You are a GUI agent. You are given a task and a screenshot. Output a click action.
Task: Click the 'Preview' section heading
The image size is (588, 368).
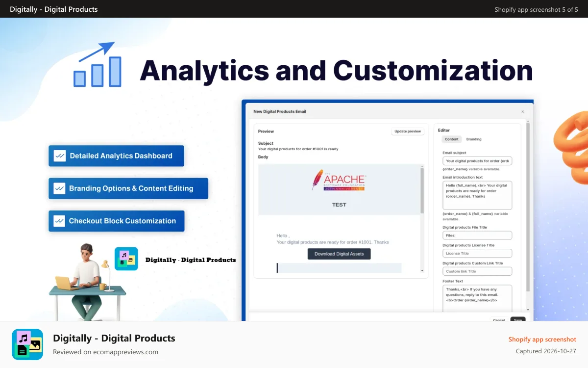click(266, 131)
